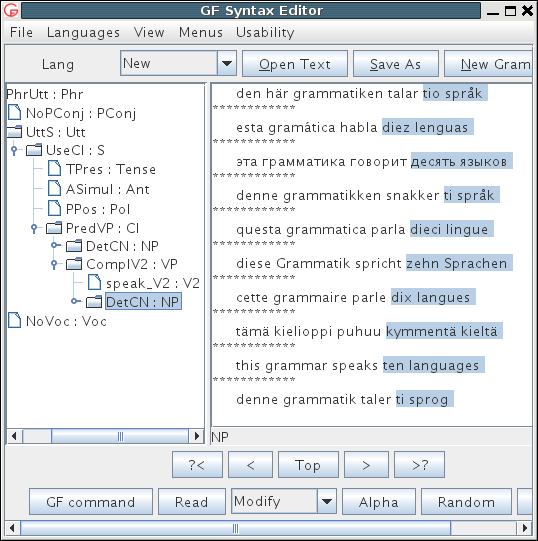Open the New language dropdown
This screenshot has width=538, height=541.
tap(227, 63)
